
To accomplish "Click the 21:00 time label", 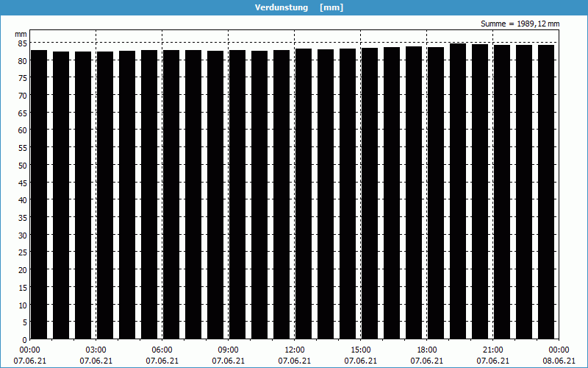I will click(492, 350).
